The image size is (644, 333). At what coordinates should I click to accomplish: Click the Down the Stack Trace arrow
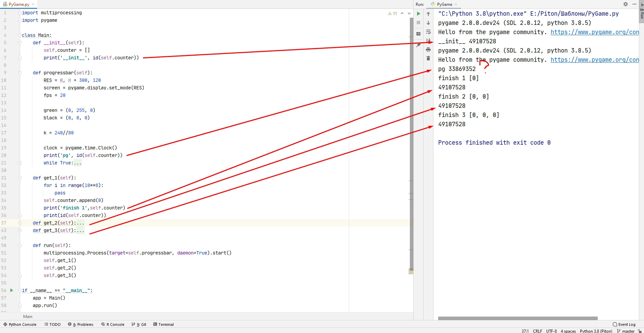pyautogui.click(x=428, y=23)
